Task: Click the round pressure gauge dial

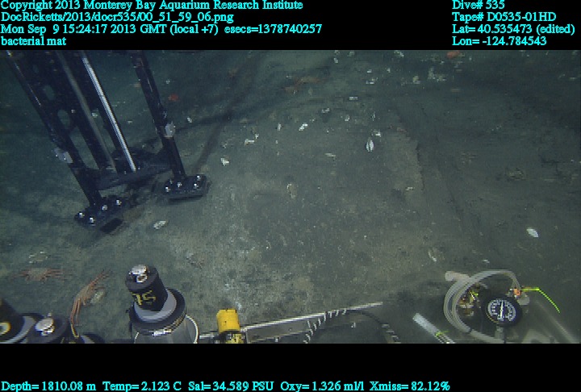Action: [x=502, y=311]
